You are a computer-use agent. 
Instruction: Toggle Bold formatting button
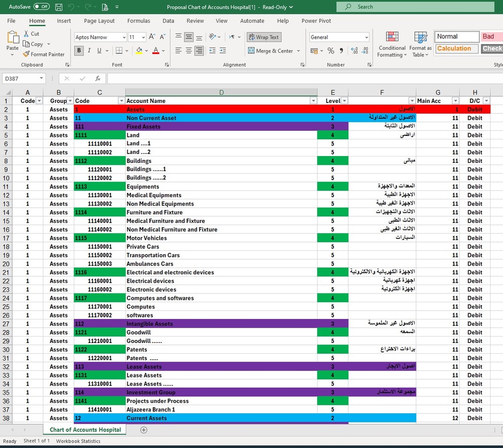pos(79,51)
